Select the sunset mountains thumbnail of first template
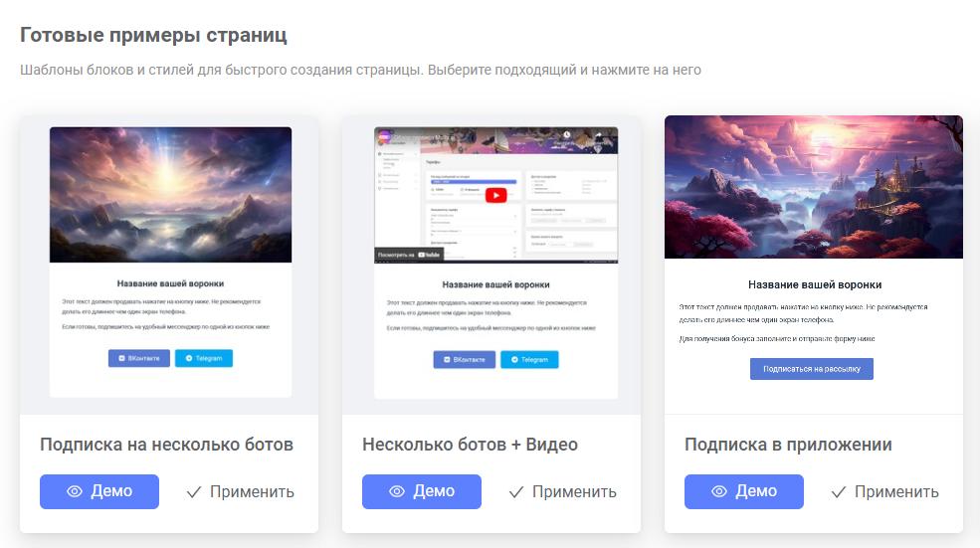This screenshot has height=548, width=980. [x=170, y=195]
